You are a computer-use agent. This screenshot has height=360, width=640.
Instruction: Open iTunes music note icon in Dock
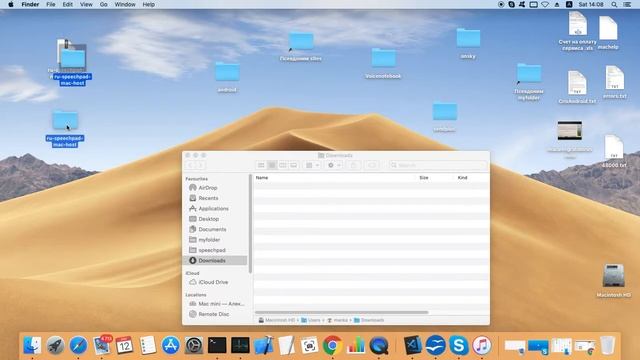tap(482, 345)
